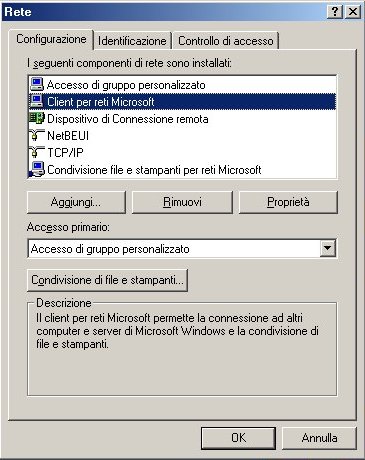The image size is (365, 460).
Task: Select Accesso di gruppo personalizzato in component list
Action: tap(182, 84)
